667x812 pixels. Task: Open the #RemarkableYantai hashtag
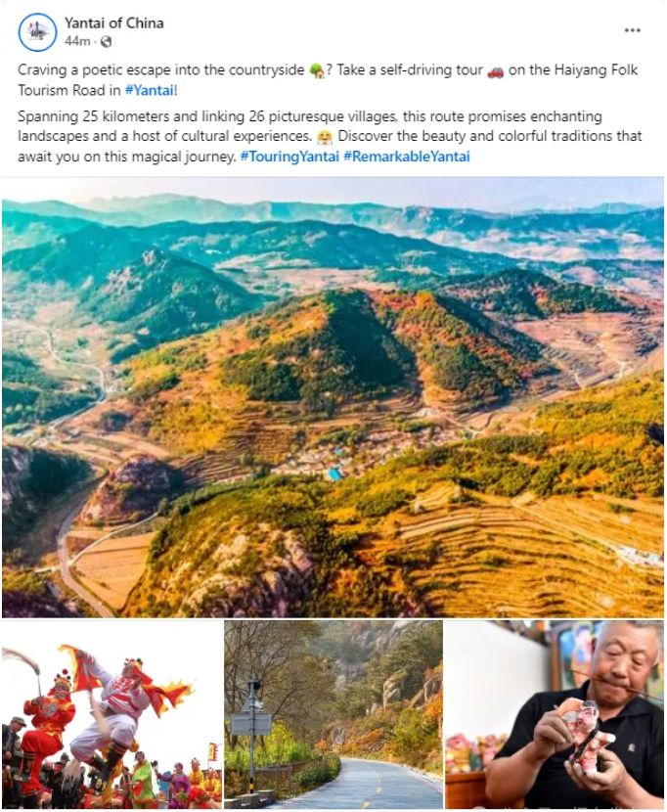pos(407,157)
